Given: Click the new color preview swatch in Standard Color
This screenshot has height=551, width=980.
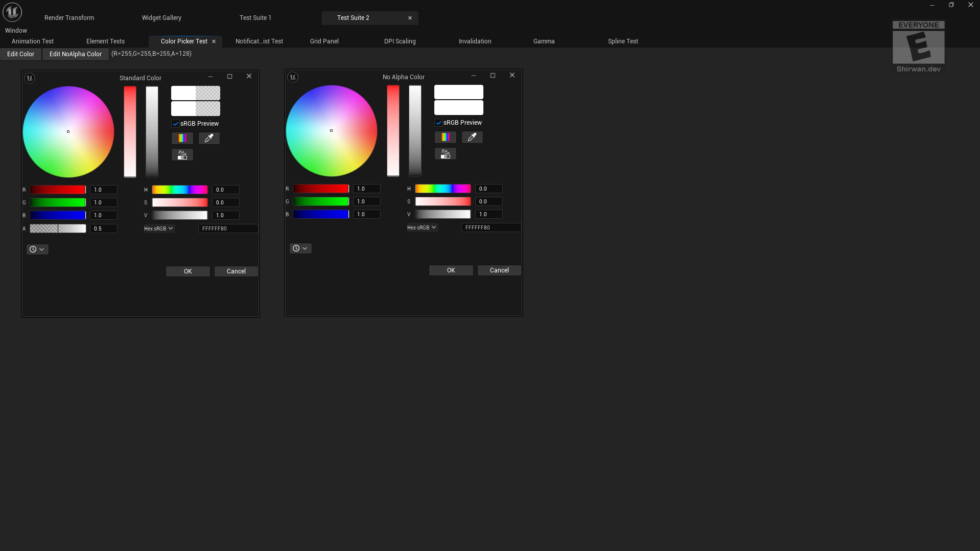Looking at the screenshot, I should [x=196, y=108].
